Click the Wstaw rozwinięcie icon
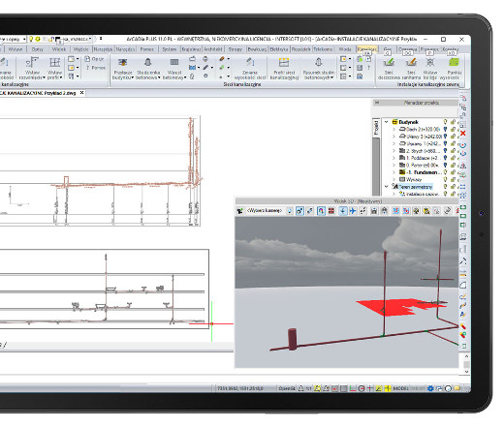504x427 pixels. click(32, 62)
